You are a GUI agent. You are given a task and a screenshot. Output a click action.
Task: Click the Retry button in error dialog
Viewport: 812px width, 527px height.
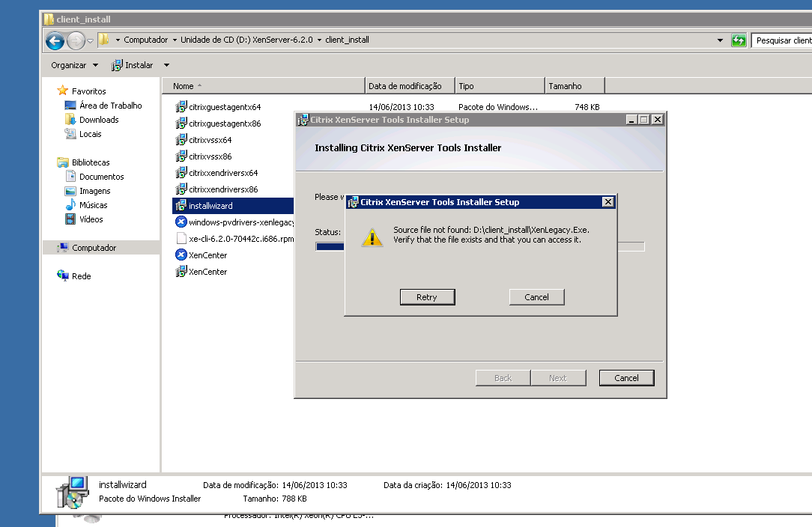[x=427, y=297]
